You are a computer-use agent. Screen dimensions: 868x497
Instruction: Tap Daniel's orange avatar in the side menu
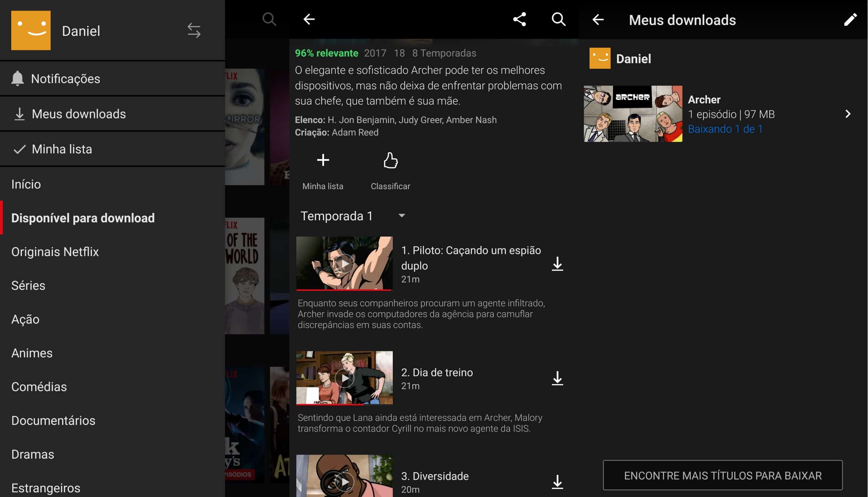pyautogui.click(x=31, y=30)
